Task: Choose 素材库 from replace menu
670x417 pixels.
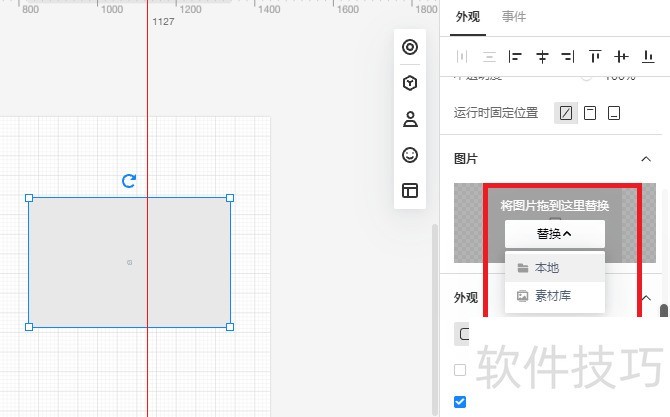Action: [555, 296]
